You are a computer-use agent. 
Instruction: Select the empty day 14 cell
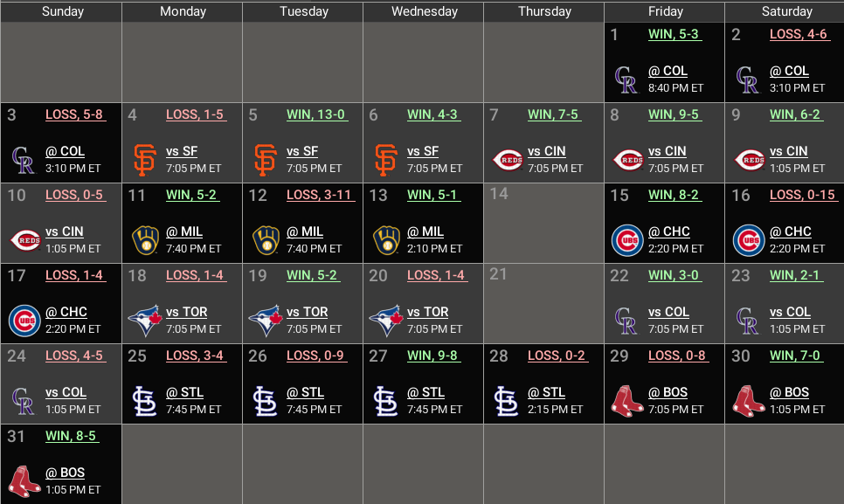pos(543,224)
